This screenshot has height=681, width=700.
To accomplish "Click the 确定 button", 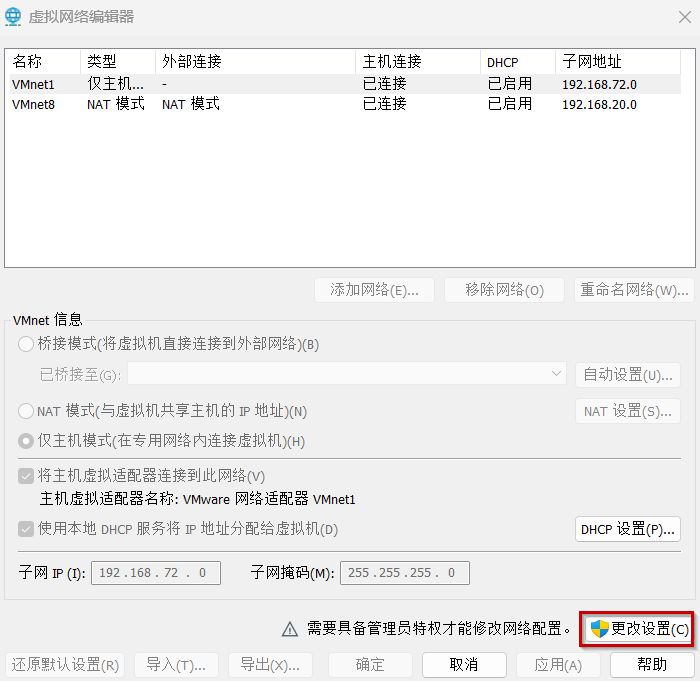I will [370, 665].
